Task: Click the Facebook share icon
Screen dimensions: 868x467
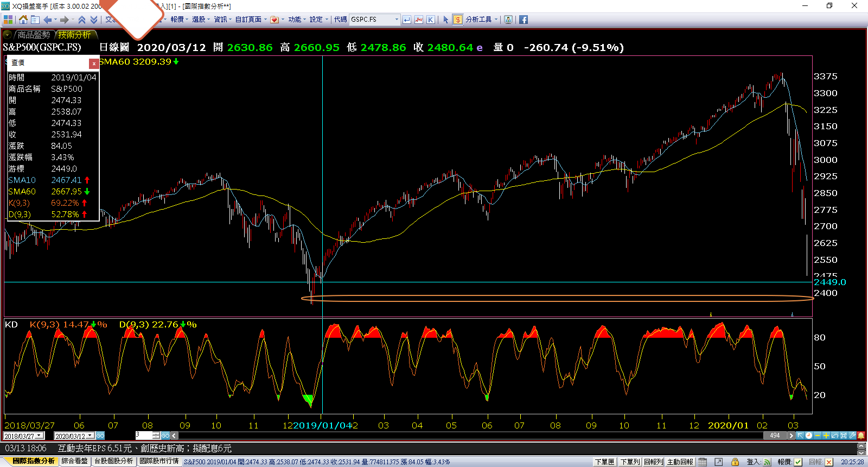Action: point(523,20)
